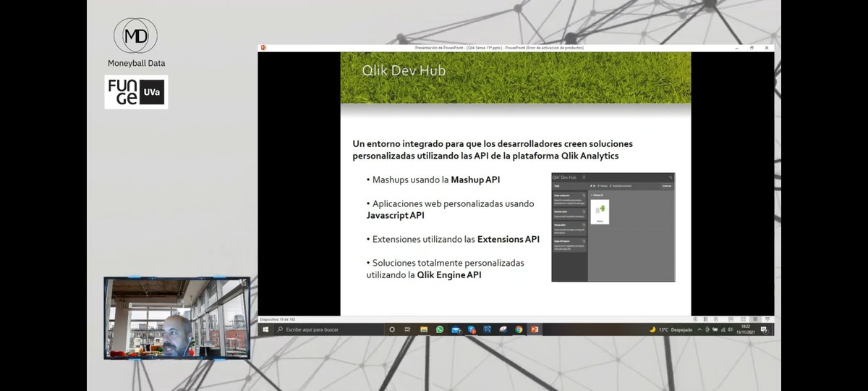Open the network icon in system tray
The image size is (868, 391).
coord(723,329)
